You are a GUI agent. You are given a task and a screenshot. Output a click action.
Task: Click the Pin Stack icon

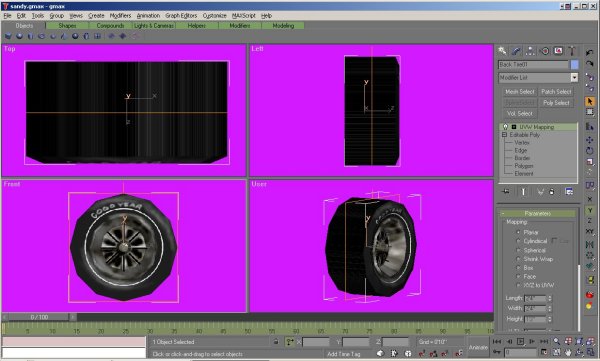point(506,191)
